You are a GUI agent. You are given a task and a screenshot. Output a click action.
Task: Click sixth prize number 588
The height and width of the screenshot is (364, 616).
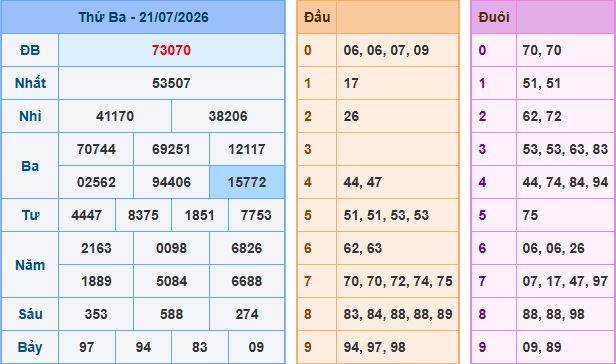click(171, 314)
